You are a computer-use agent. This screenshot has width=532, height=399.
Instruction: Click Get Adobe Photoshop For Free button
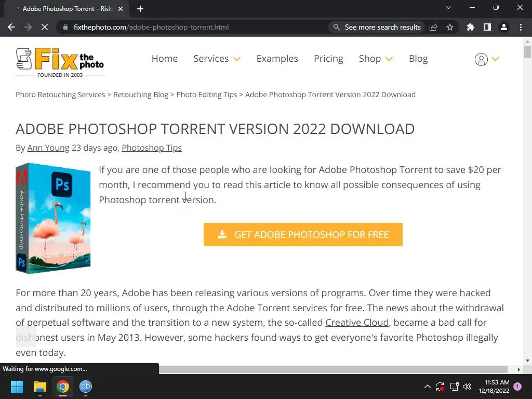(x=303, y=234)
